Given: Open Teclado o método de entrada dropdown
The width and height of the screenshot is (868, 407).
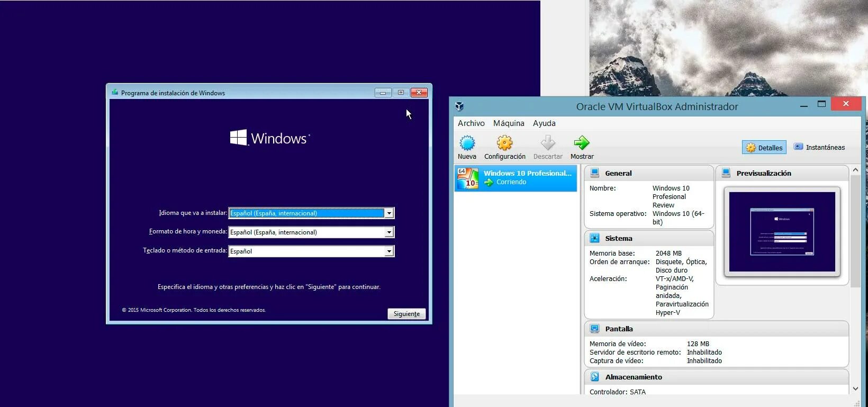Looking at the screenshot, I should pos(389,251).
